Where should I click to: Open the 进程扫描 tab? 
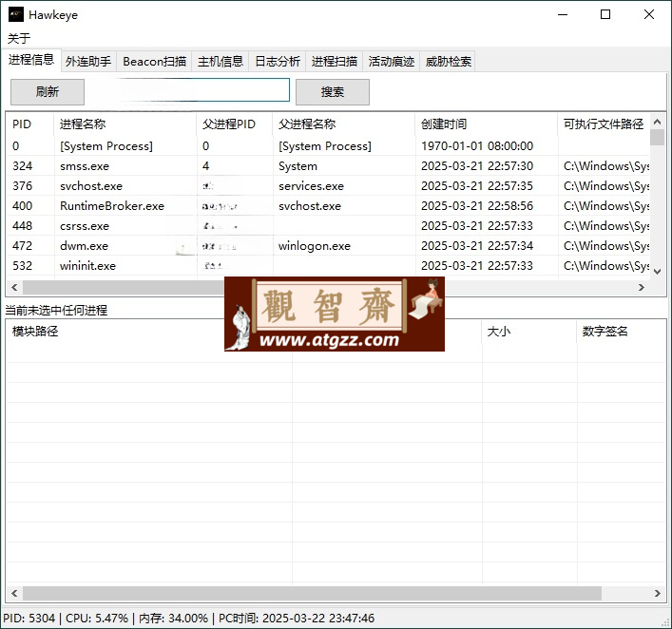pyautogui.click(x=335, y=61)
